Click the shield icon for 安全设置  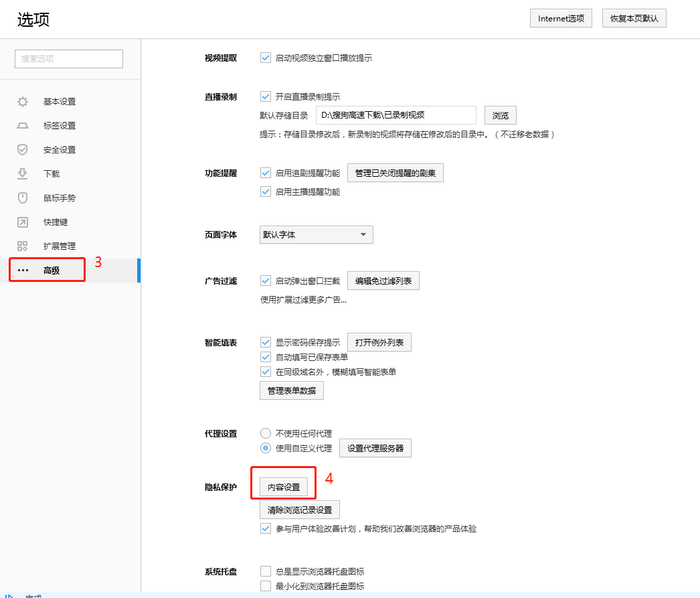pyautogui.click(x=23, y=150)
